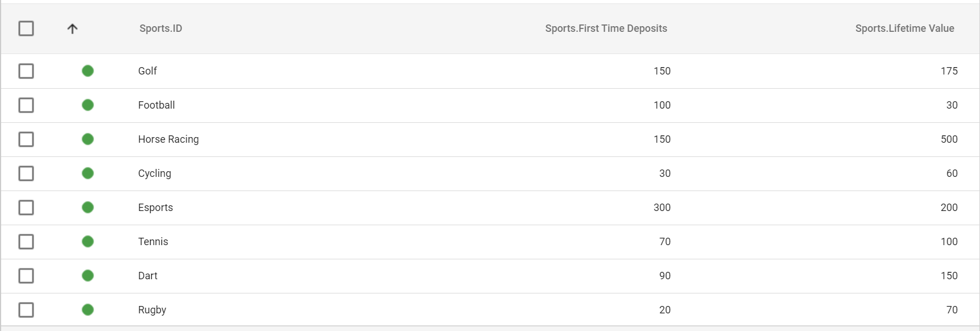Sort by Sports.First Time Deposits header
This screenshot has height=331, width=980.
click(x=606, y=28)
